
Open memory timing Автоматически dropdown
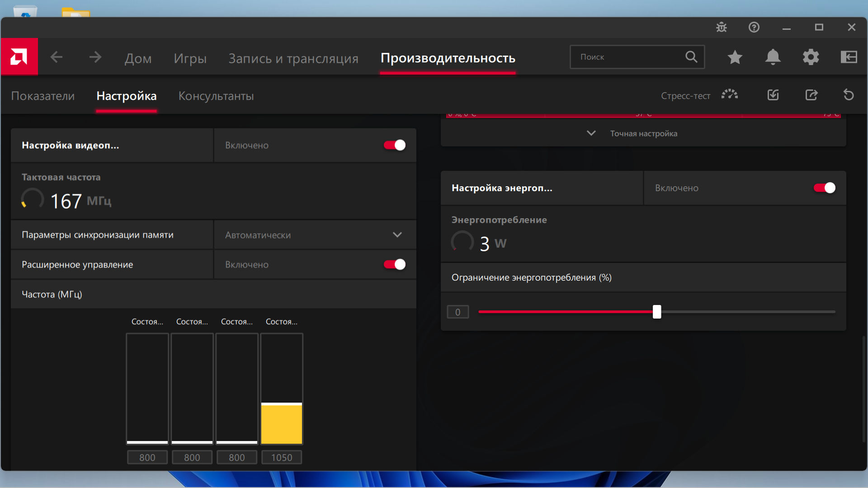[x=314, y=235]
